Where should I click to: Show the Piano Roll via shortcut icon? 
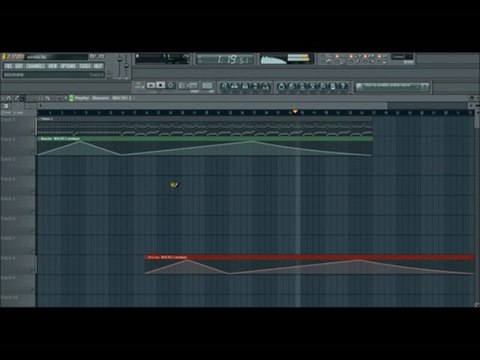[x=245, y=87]
